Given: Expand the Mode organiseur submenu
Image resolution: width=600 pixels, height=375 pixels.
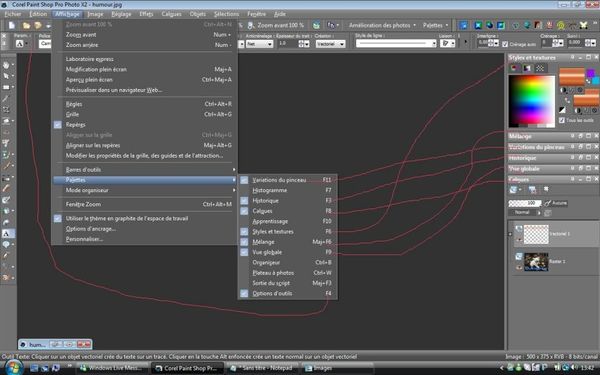Looking at the screenshot, I should tap(145, 190).
